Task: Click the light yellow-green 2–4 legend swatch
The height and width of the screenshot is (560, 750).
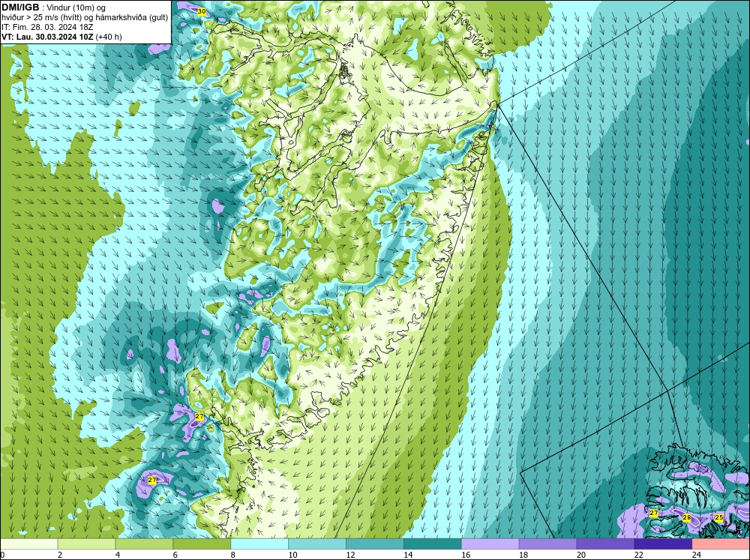Action: click(86, 544)
